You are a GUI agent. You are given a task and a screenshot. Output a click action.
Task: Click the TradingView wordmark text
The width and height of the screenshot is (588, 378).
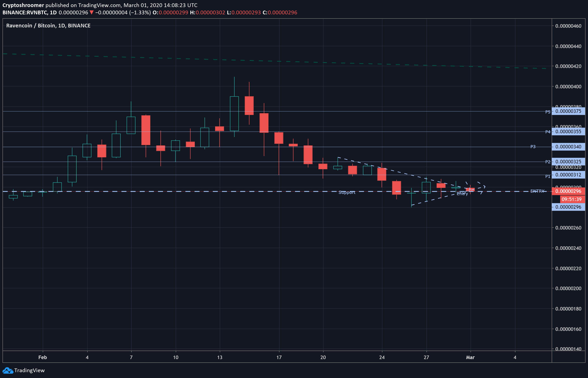(29, 370)
